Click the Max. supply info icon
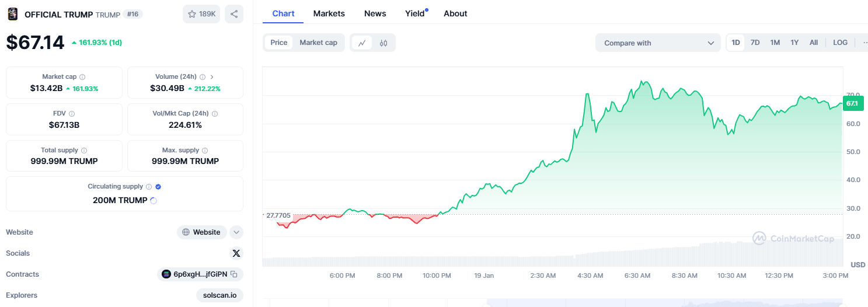The width and height of the screenshot is (868, 307). pos(205,151)
